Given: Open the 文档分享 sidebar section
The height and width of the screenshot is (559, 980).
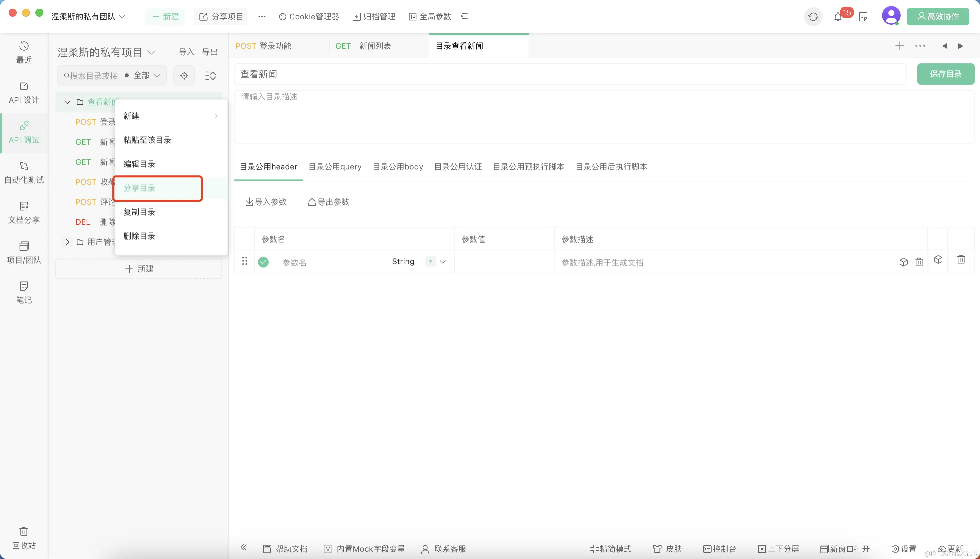Looking at the screenshot, I should pos(24,213).
